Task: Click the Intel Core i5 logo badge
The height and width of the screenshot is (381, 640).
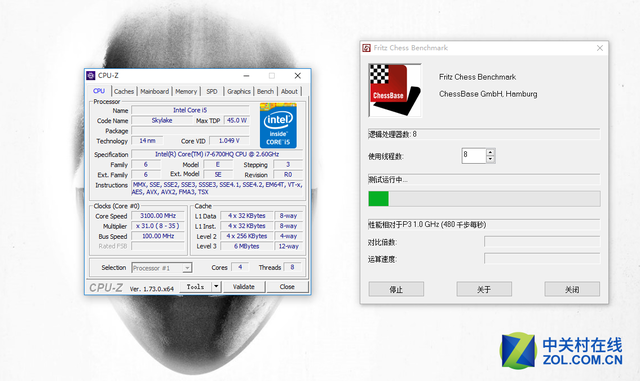Action: tap(278, 125)
